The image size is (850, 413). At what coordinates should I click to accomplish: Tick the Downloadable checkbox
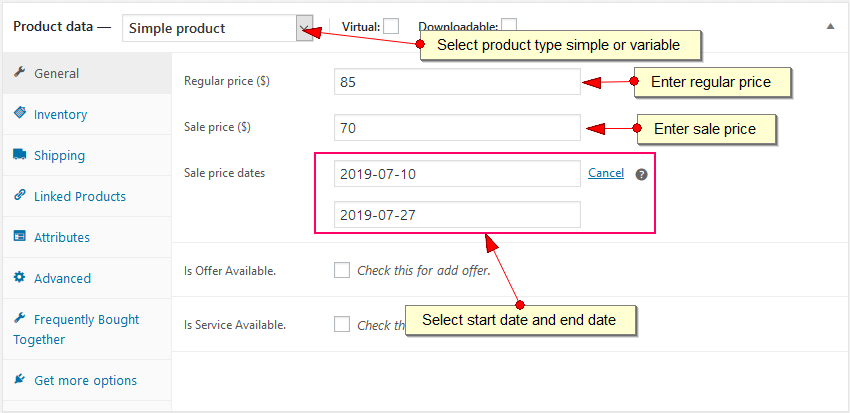[509, 25]
